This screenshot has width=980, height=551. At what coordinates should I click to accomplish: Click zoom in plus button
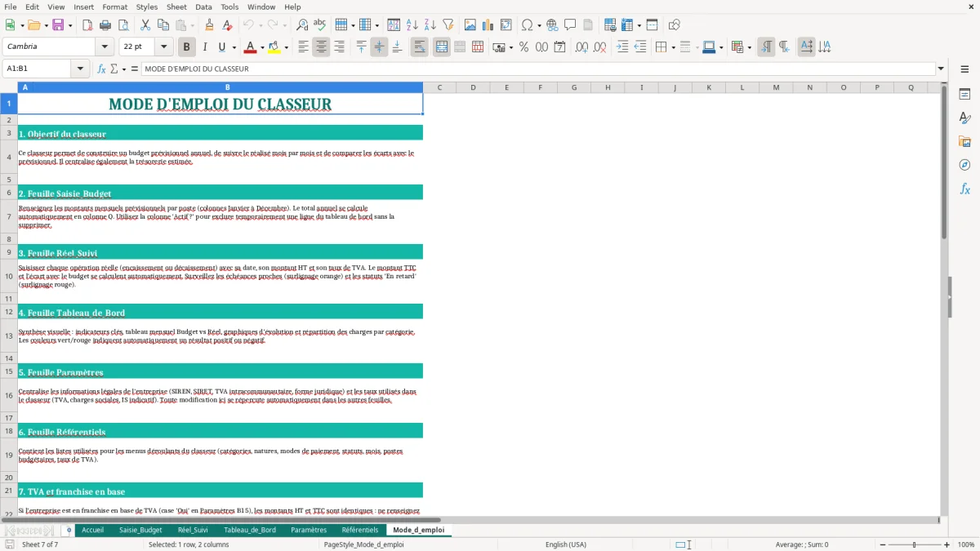(947, 544)
